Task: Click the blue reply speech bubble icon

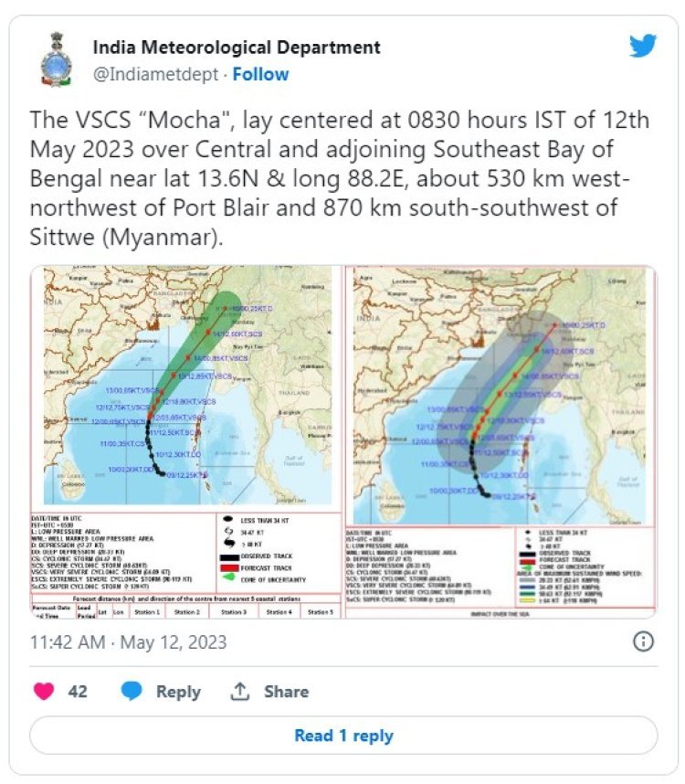Action: pyautogui.click(x=132, y=692)
